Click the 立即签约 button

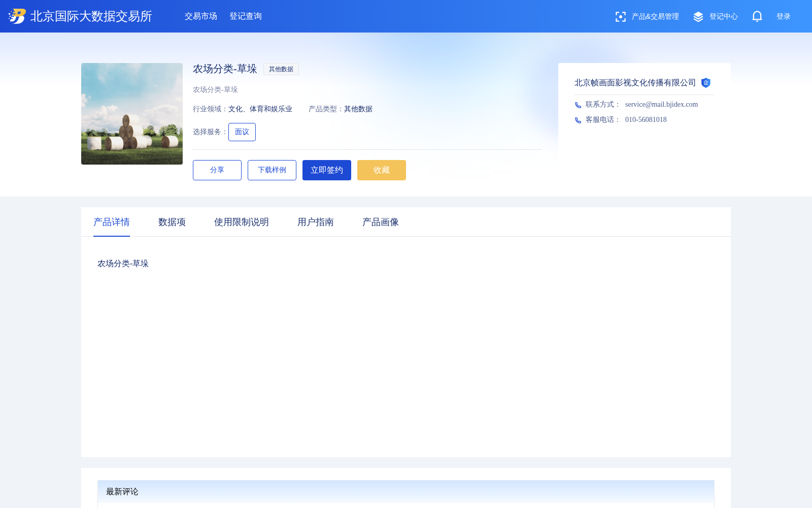tap(327, 170)
